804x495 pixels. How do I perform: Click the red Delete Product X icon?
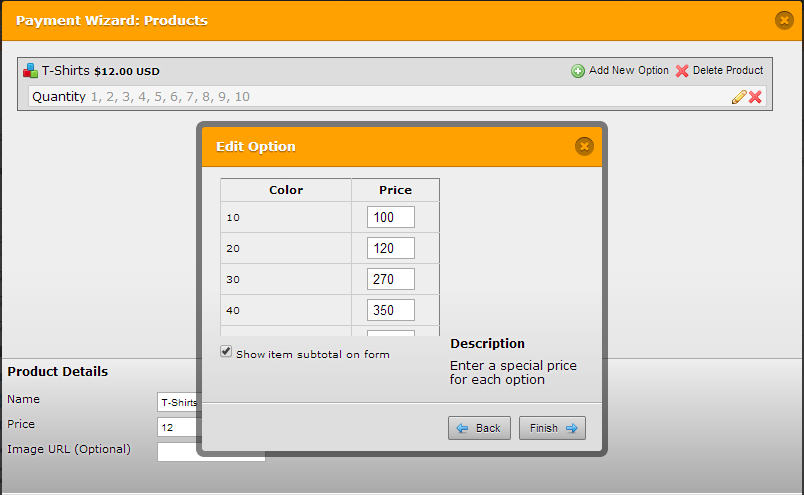[x=682, y=71]
